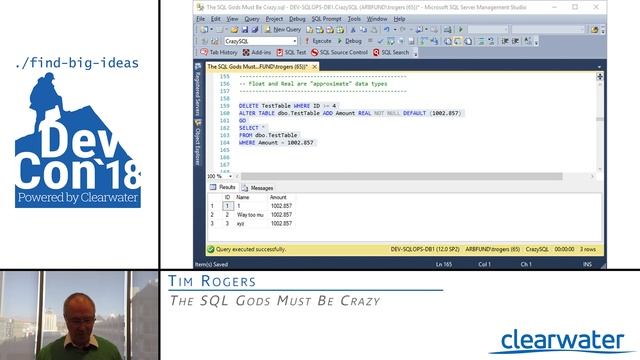Screen dimensions: 640x360
Task: Click the Save All icon
Action: pos(255,29)
